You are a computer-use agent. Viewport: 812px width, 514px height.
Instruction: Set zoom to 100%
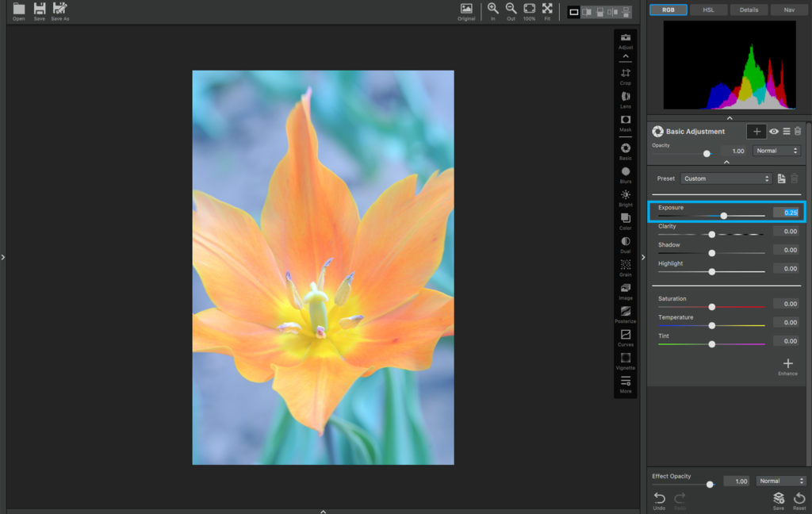[x=529, y=11]
